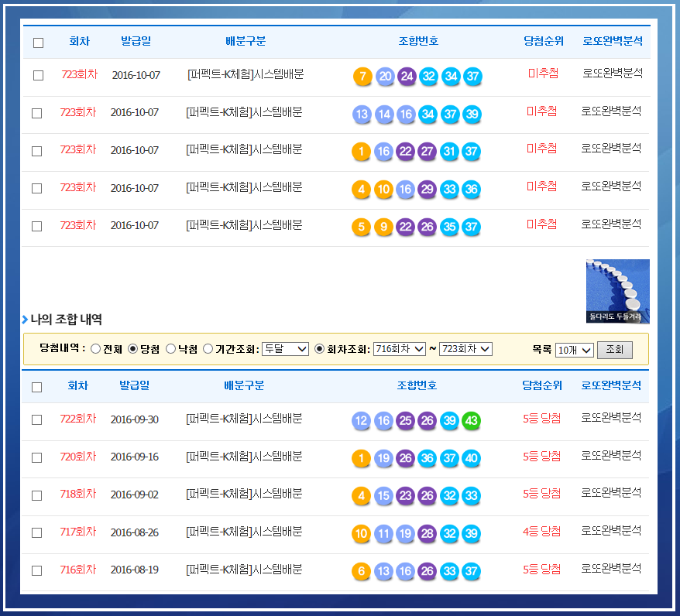Click the 당첨순위 column header in the bottom table

tap(542, 385)
